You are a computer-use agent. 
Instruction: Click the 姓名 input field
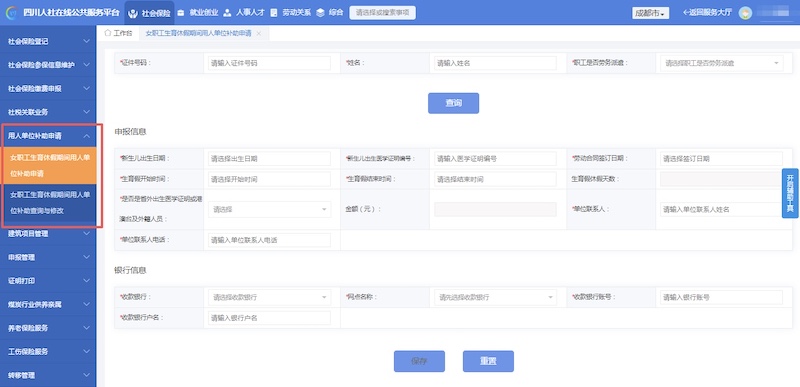coord(495,63)
